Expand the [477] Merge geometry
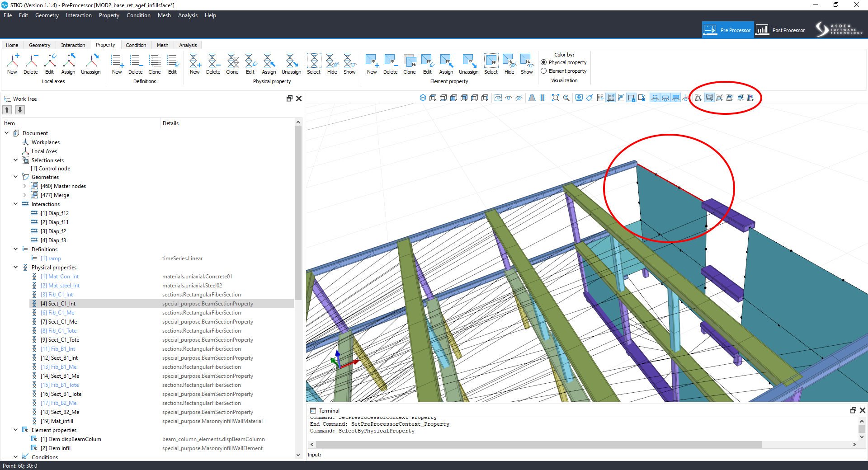This screenshot has width=868, height=470. [x=25, y=195]
